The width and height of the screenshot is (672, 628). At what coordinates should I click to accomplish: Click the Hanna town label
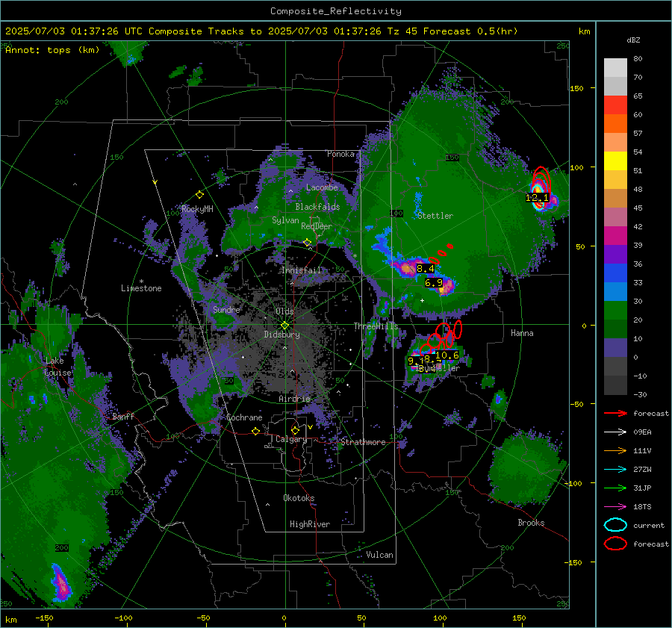(x=522, y=333)
